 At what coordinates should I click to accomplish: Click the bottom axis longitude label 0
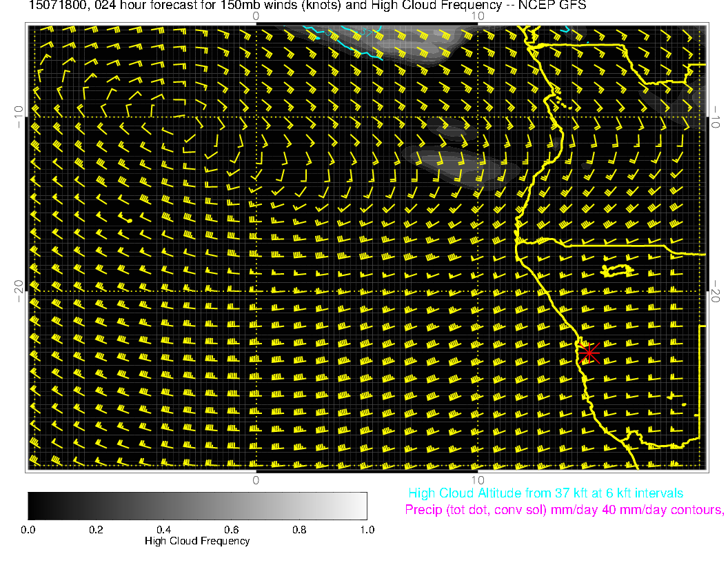(256, 480)
